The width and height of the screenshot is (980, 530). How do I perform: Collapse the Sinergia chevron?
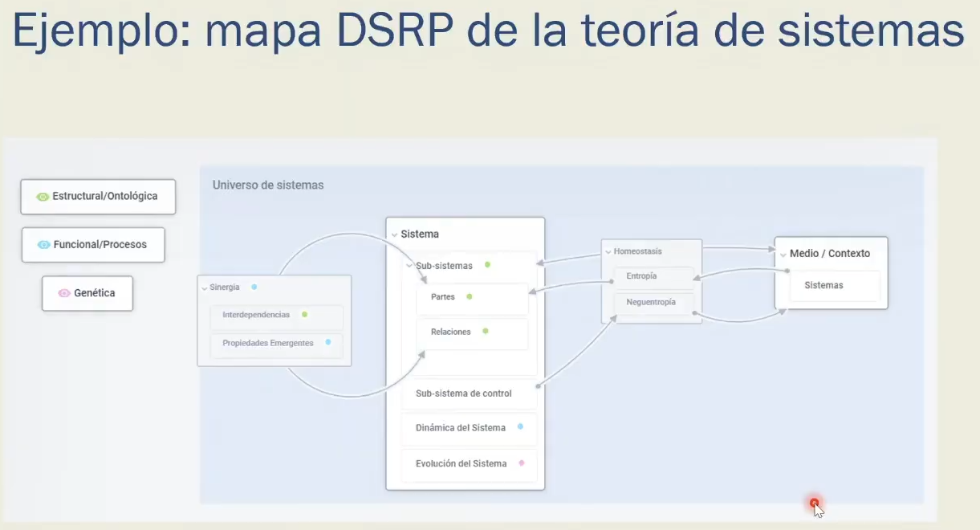pos(204,287)
